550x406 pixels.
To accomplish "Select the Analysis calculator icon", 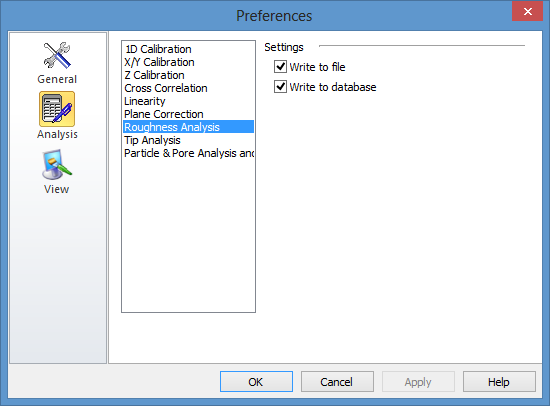I will pos(57,109).
